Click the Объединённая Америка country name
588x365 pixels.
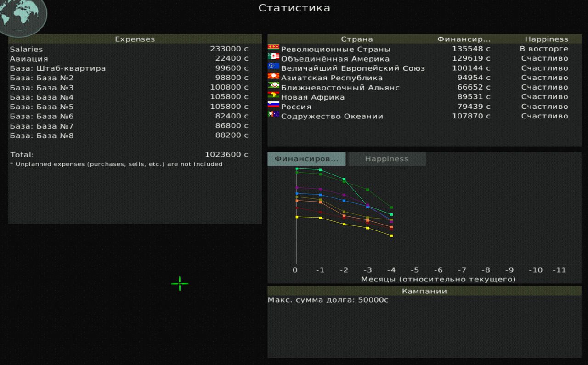[x=335, y=59]
